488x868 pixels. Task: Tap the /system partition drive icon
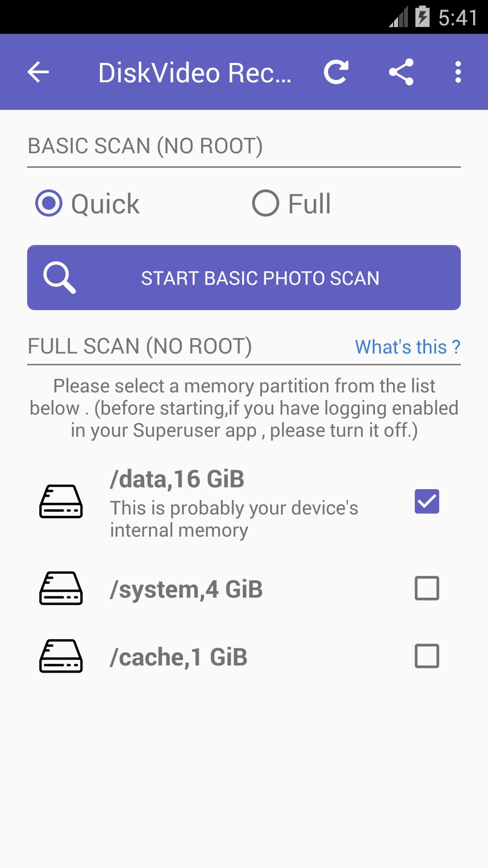[x=61, y=588]
